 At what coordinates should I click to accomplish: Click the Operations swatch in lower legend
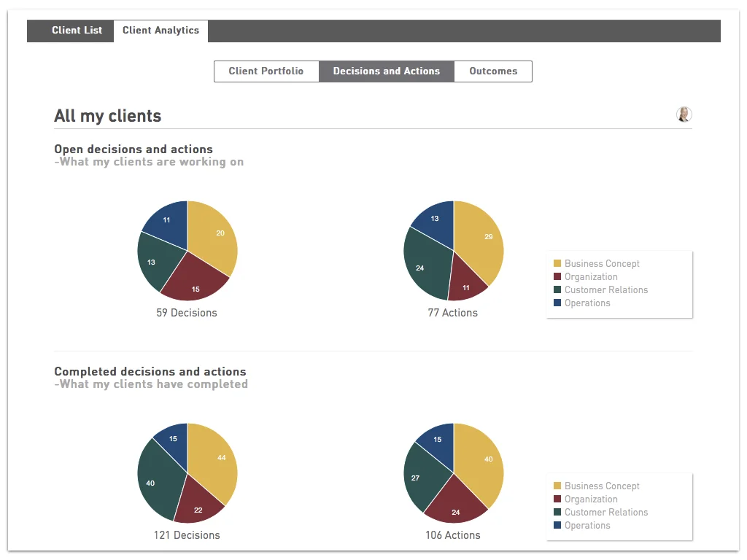click(557, 525)
